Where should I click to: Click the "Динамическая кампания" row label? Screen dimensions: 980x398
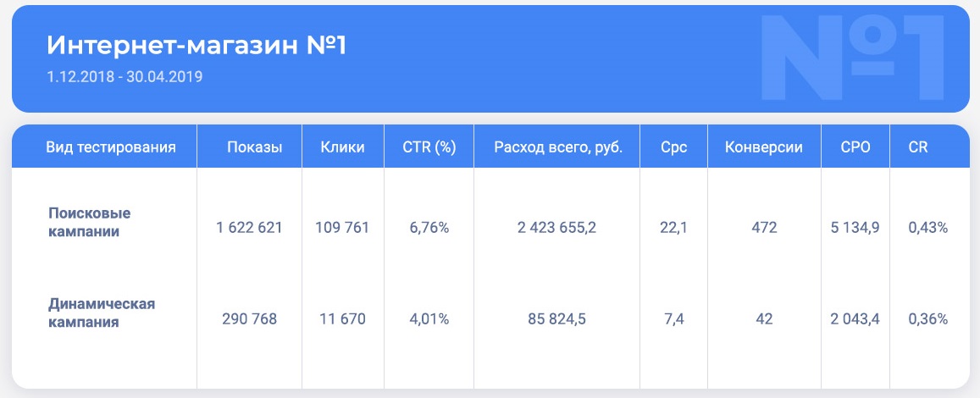tap(102, 312)
